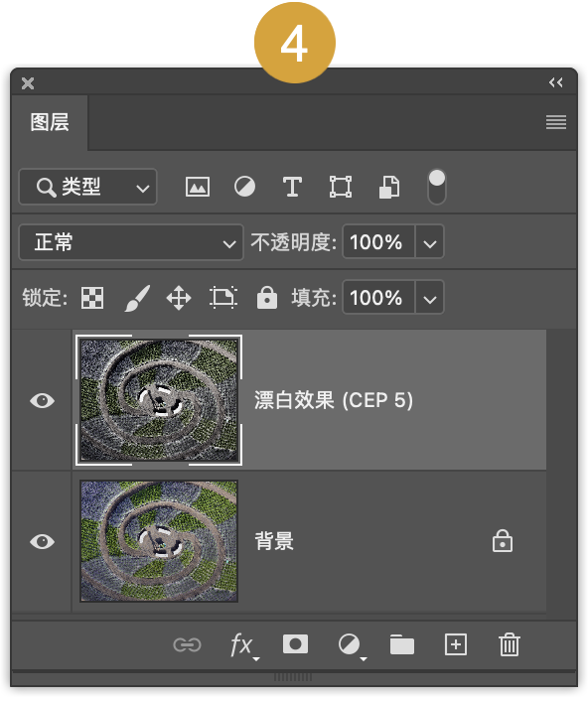Hide the 背景 layer eye icon
Screen dimensions: 588x701
click(x=42, y=541)
